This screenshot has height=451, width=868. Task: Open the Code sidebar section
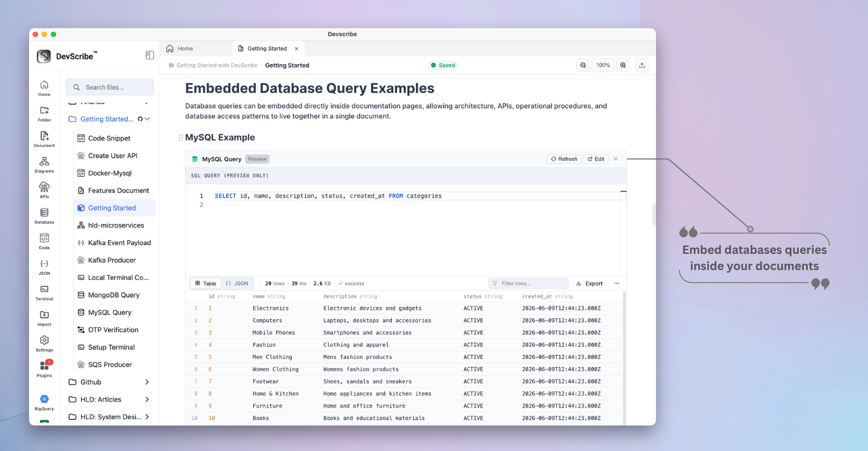(x=44, y=241)
